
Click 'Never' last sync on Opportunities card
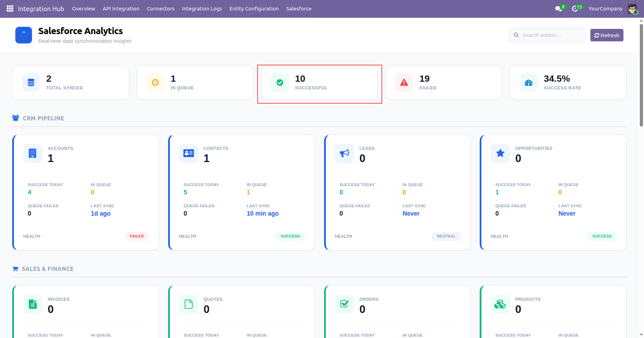tap(567, 214)
